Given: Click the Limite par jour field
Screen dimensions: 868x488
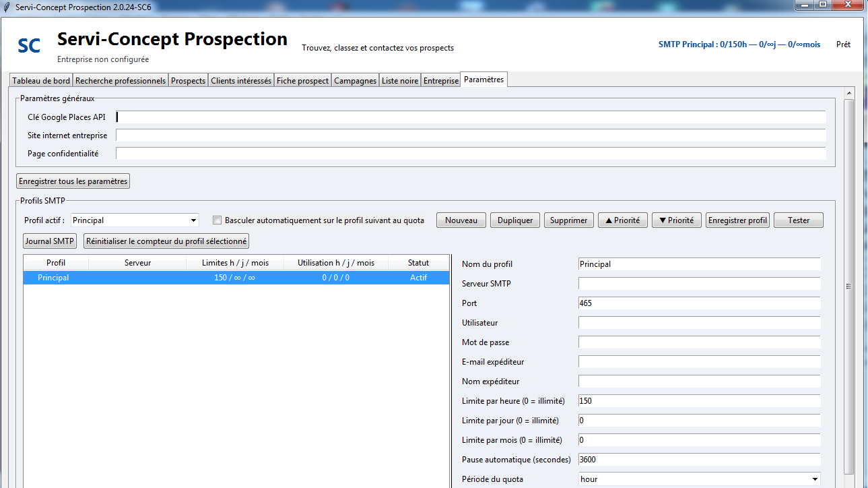Looking at the screenshot, I should pyautogui.click(x=699, y=421).
